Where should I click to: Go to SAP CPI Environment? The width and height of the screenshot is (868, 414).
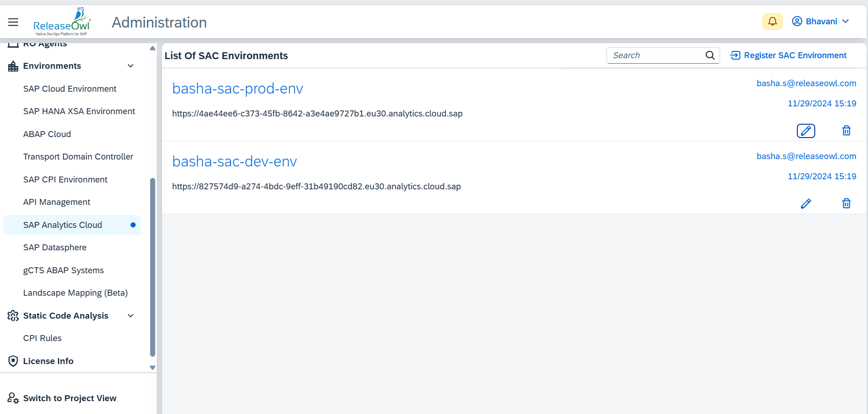pos(65,180)
